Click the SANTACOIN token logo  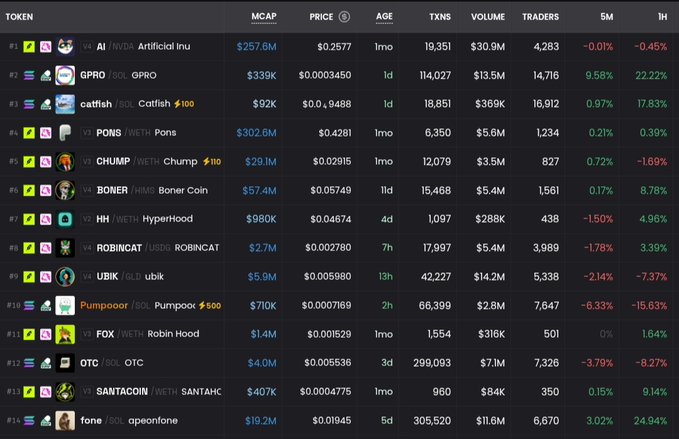(65, 392)
